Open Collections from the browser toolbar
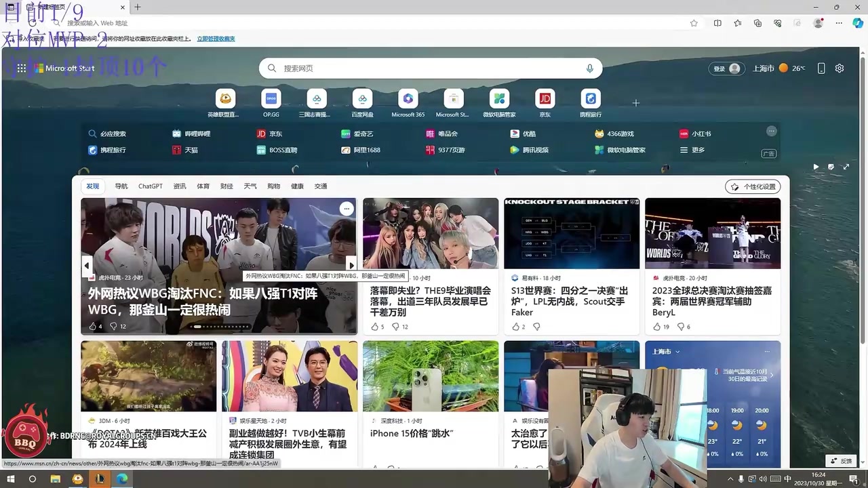 point(757,22)
